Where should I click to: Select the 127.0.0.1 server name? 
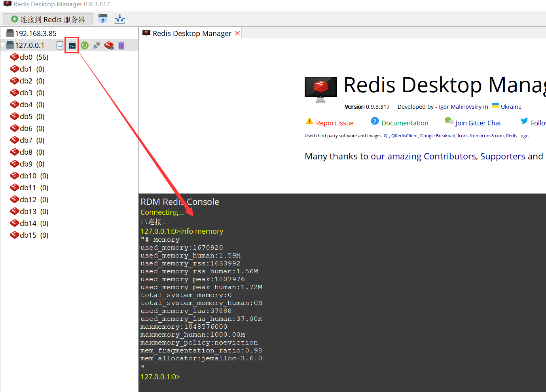click(x=30, y=45)
